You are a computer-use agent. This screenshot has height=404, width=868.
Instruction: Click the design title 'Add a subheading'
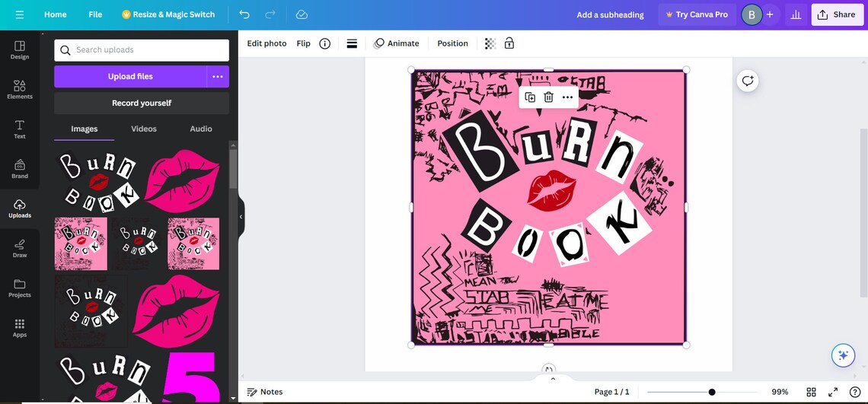tap(610, 15)
